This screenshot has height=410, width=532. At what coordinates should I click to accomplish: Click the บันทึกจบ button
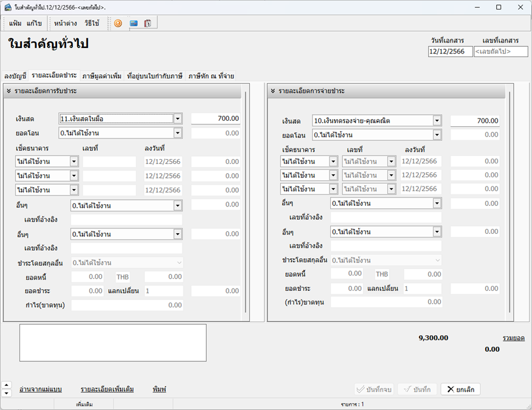(375, 389)
